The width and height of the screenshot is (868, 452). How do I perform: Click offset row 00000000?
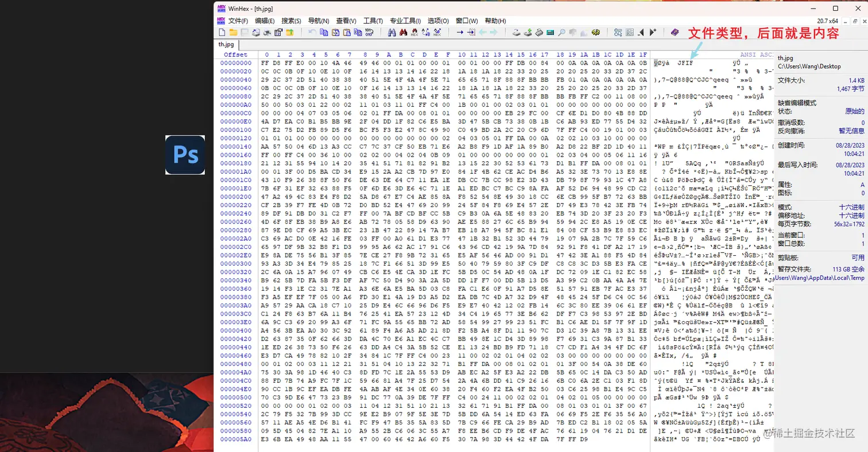[236, 63]
